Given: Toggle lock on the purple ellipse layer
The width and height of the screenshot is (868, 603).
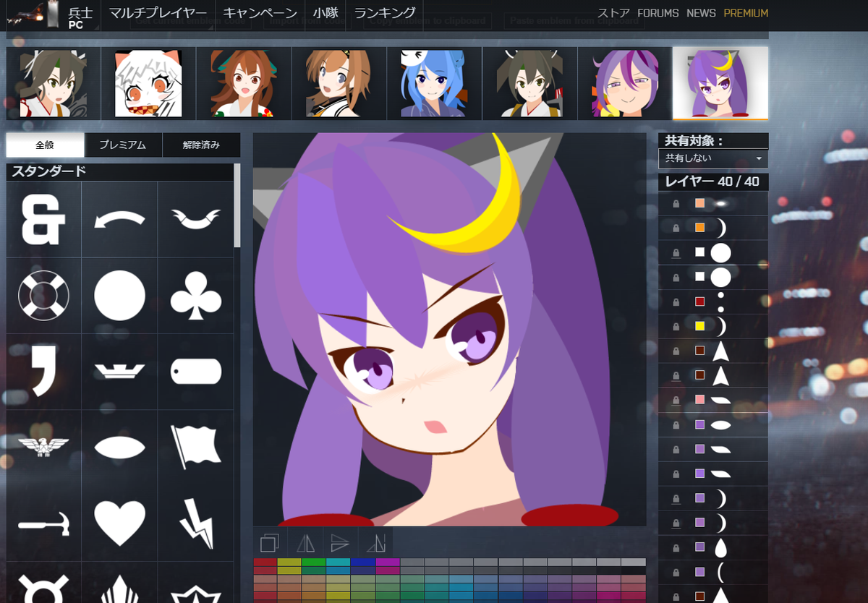Looking at the screenshot, I should 676,425.
